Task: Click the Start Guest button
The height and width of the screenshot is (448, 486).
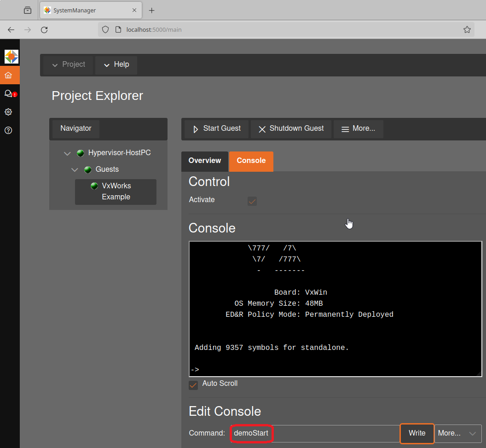Action: click(x=216, y=129)
